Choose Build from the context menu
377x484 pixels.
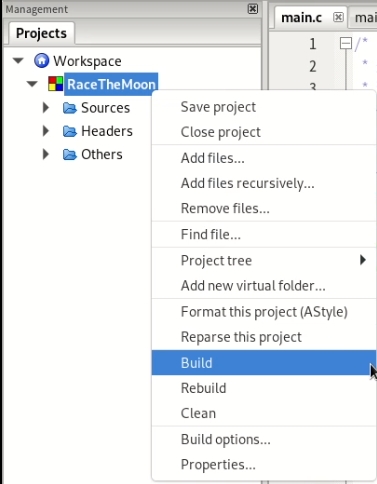point(264,363)
